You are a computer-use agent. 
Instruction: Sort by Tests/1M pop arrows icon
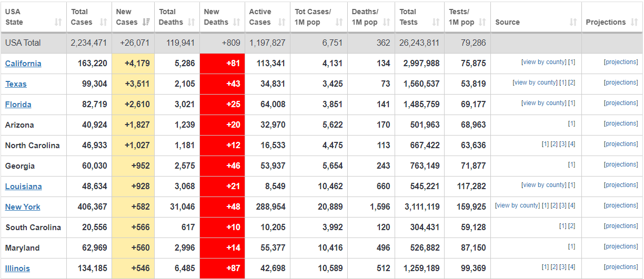click(482, 22)
